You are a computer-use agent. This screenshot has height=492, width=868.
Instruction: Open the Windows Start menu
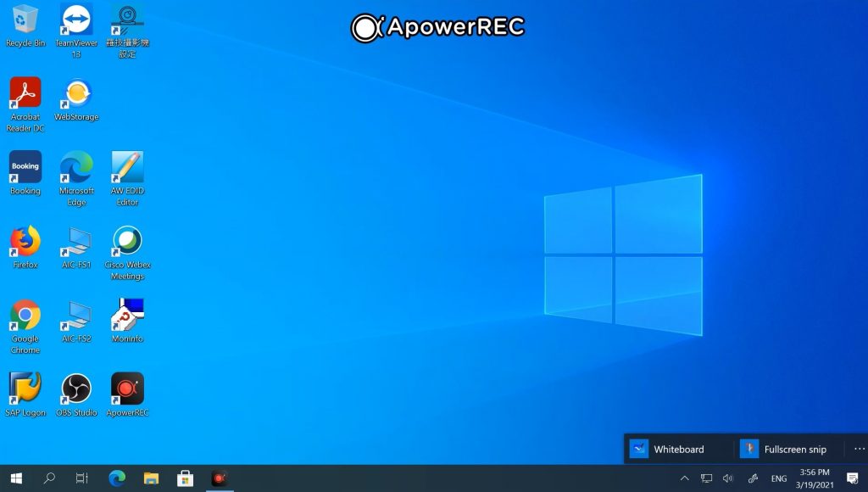[16, 478]
